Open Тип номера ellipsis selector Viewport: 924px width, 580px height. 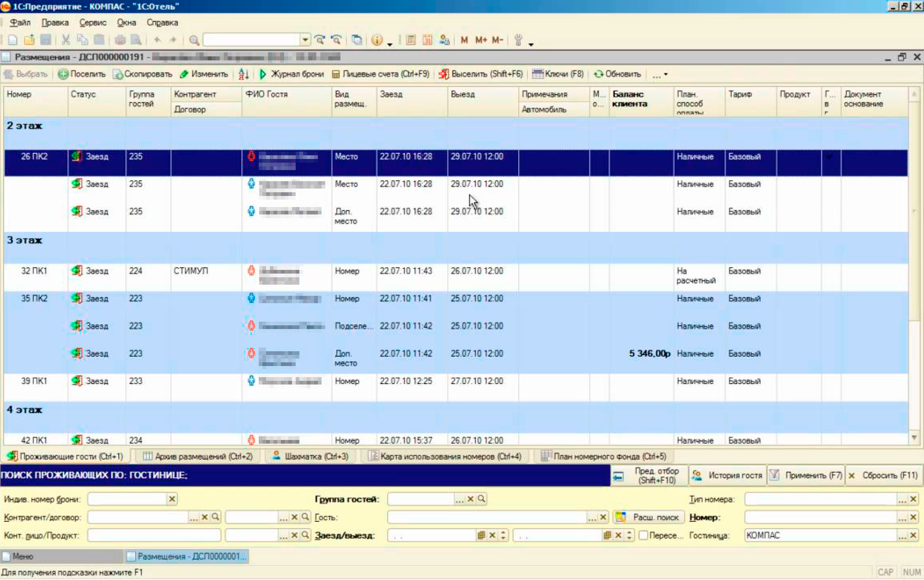902,500
